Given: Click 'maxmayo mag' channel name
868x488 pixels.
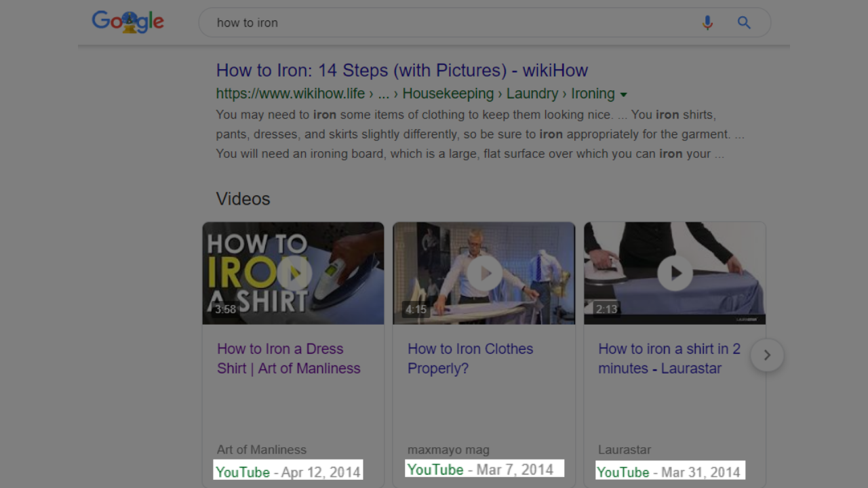Looking at the screenshot, I should 448,449.
